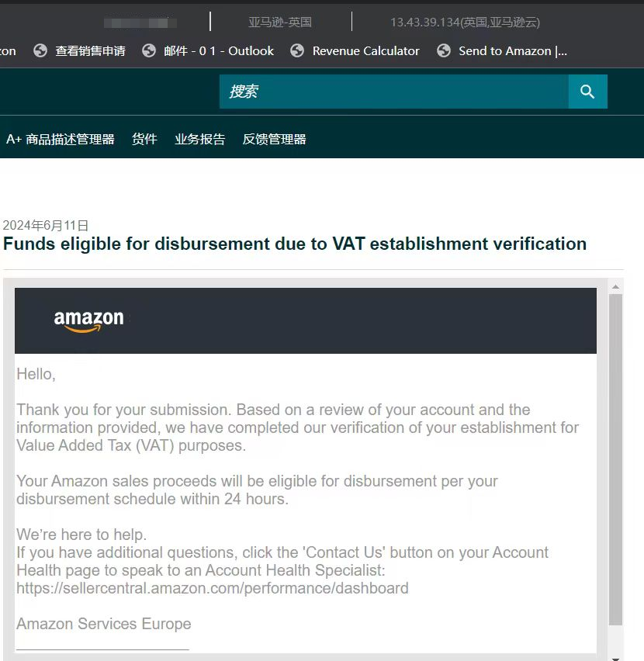This screenshot has height=661, width=644.
Task: Open the A+ 商品描述管理器 menu item
Action: click(61, 139)
